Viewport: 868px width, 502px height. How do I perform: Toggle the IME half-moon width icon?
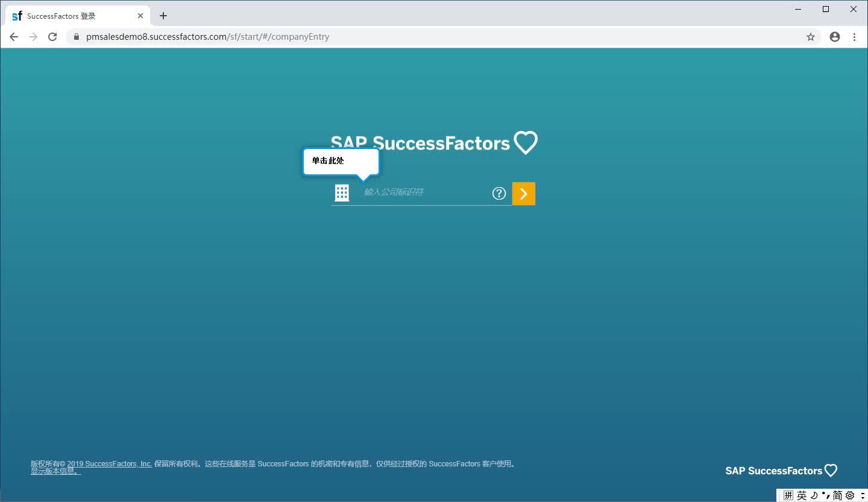[x=814, y=495]
